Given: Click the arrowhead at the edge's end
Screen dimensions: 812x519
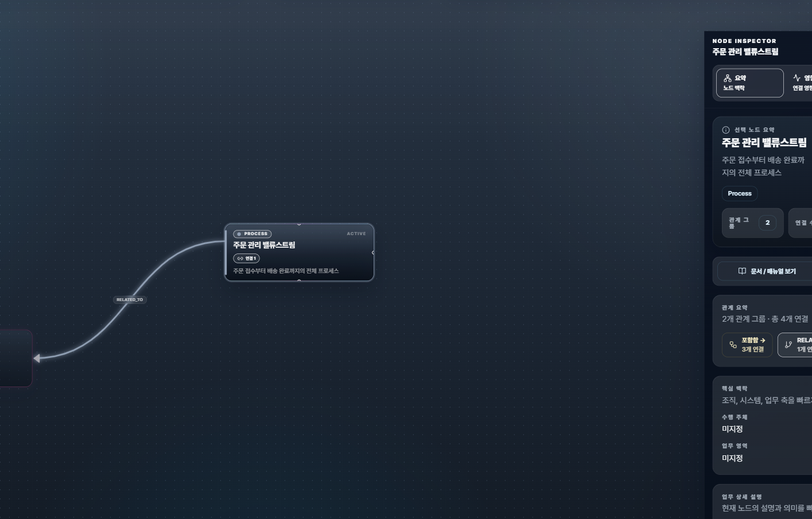Looking at the screenshot, I should pyautogui.click(x=37, y=358).
